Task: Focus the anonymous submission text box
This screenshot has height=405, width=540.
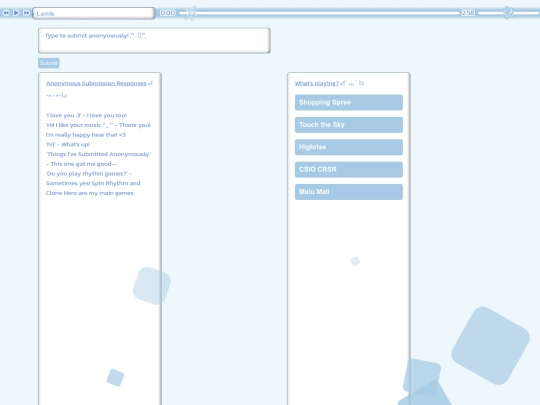Action: pos(154,41)
